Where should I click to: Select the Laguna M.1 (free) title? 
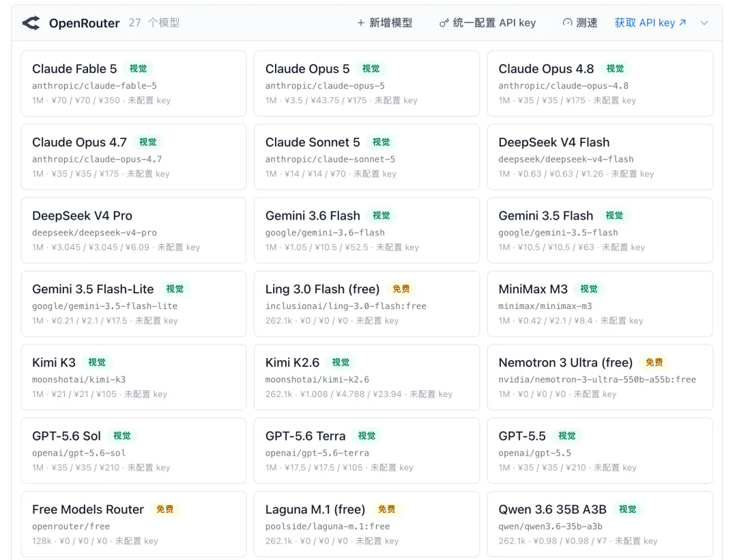click(x=315, y=510)
